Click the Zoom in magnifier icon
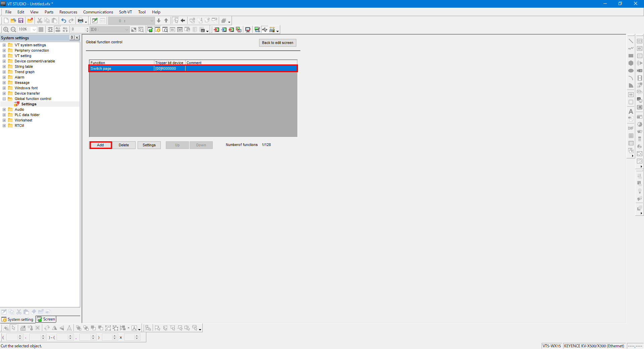644x349 pixels. click(x=6, y=30)
